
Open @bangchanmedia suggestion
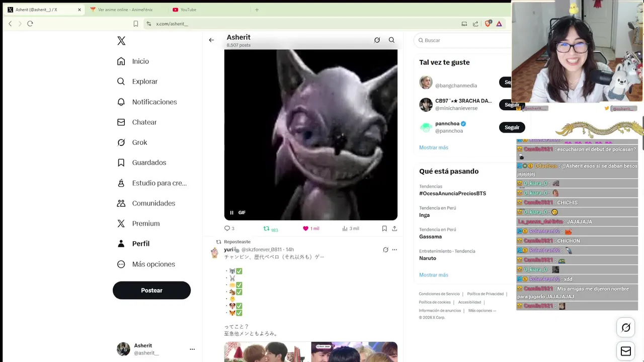click(x=456, y=85)
